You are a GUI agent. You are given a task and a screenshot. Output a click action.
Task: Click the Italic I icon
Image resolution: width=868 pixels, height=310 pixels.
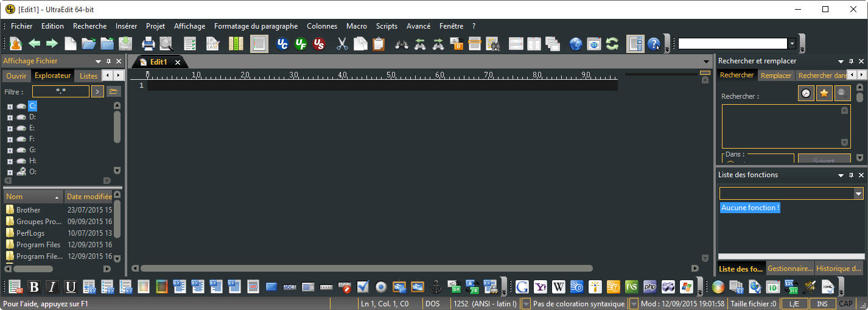click(x=52, y=287)
